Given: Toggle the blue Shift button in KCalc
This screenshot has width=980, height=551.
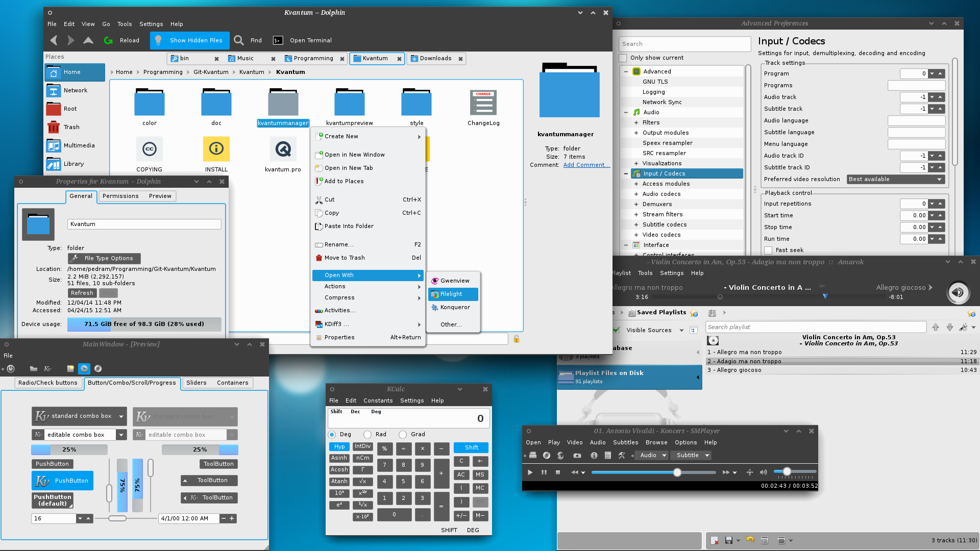Looking at the screenshot, I should 471,447.
